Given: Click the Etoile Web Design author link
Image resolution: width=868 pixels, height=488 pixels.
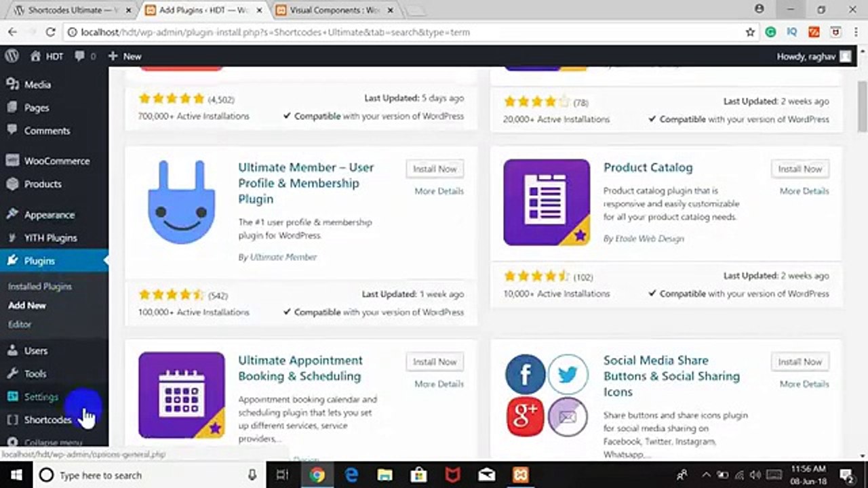Looking at the screenshot, I should click(650, 239).
